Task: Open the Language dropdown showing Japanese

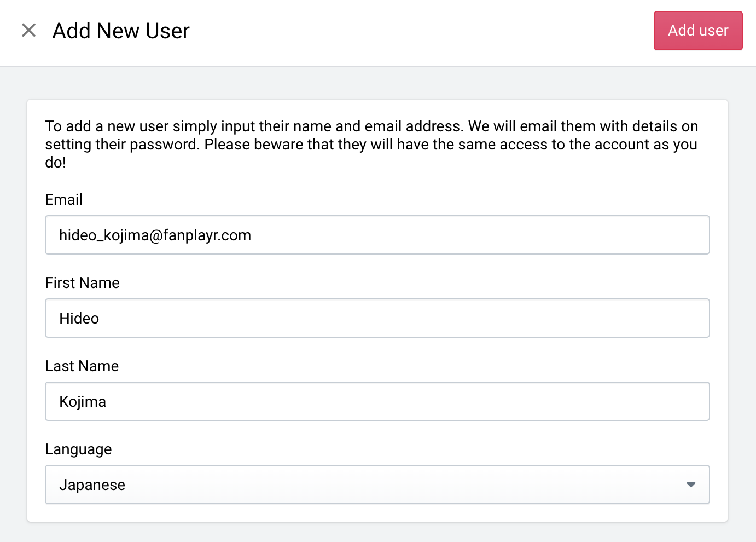Action: tap(377, 485)
